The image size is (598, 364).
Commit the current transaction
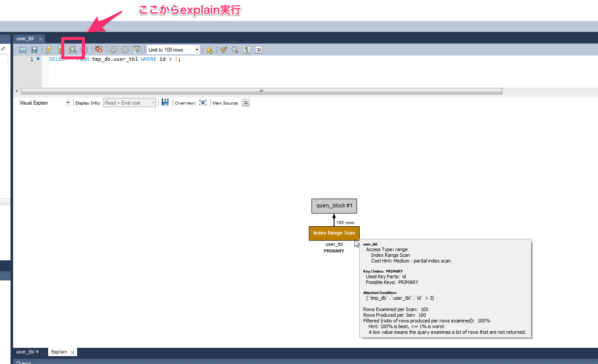coord(113,49)
